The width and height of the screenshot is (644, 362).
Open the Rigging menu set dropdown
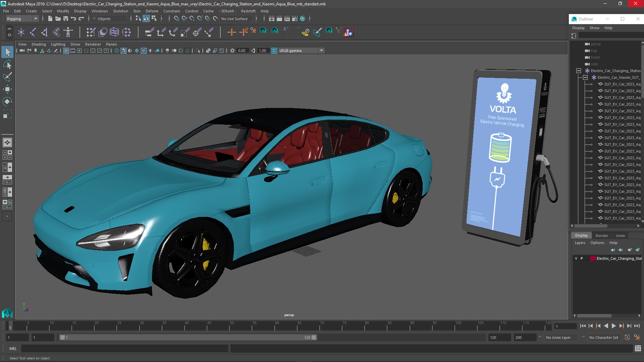[x=22, y=19]
